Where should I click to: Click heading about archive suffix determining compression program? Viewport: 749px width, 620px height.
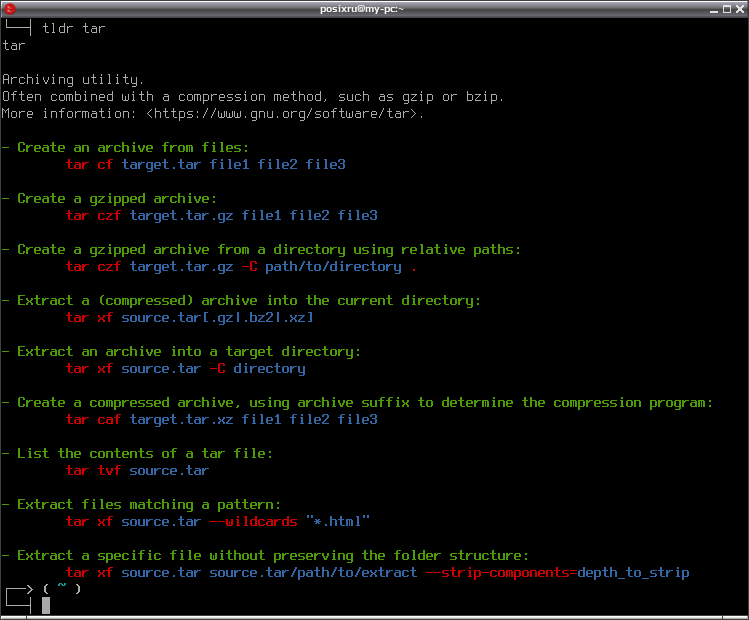coord(365,403)
